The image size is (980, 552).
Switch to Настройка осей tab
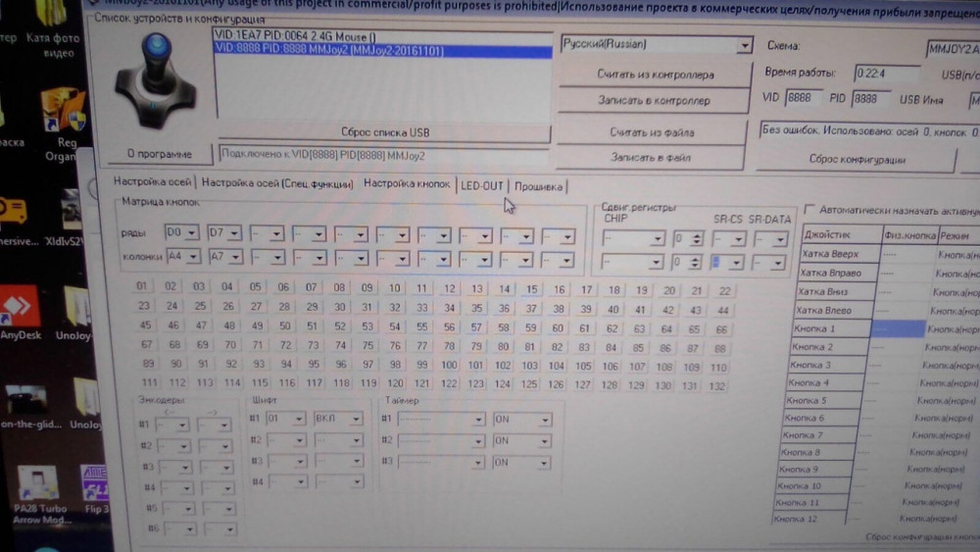[153, 182]
